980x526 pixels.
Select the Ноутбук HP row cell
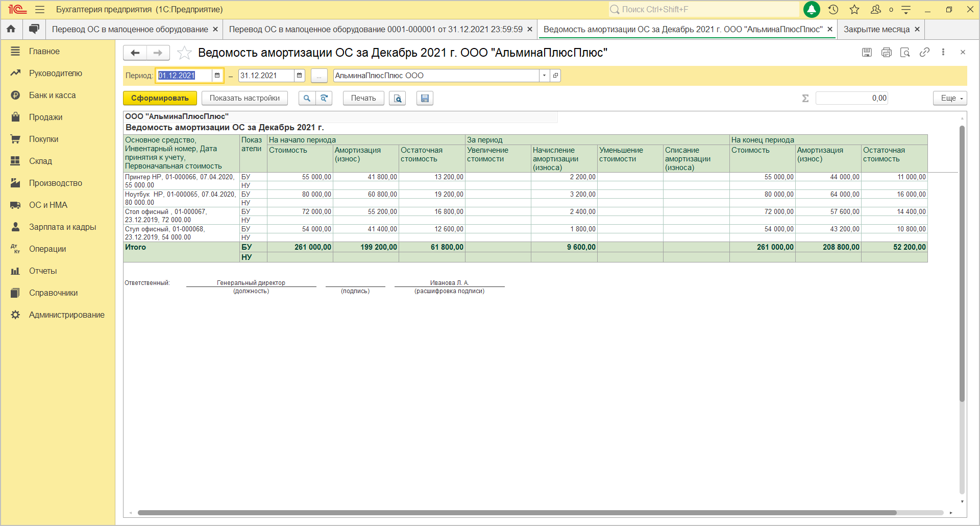[x=181, y=198]
